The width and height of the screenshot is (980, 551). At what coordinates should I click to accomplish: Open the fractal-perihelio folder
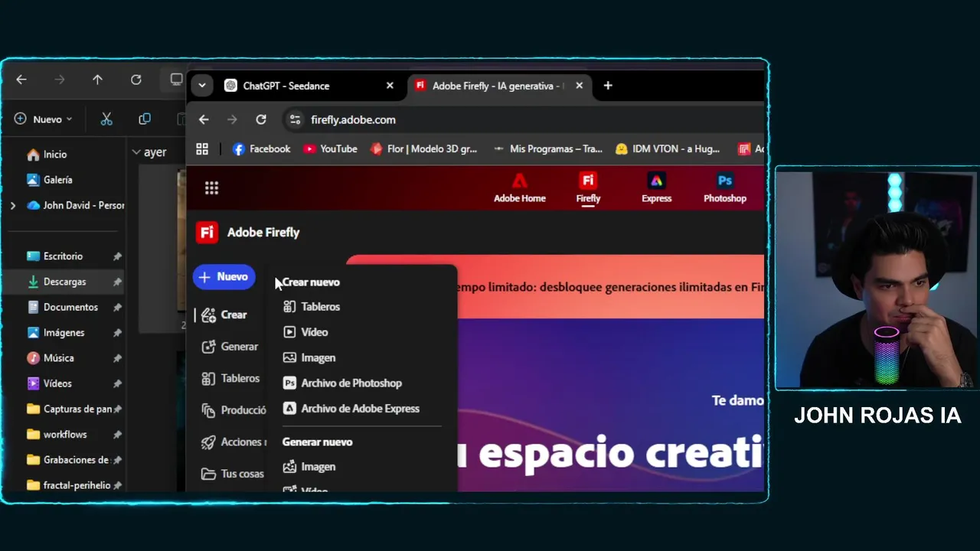[68, 485]
